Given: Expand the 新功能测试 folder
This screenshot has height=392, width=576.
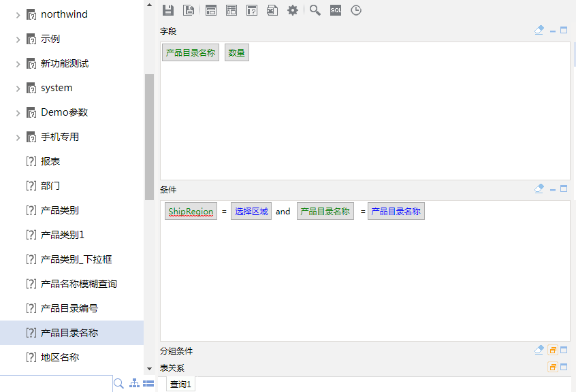Looking at the screenshot, I should (x=18, y=64).
